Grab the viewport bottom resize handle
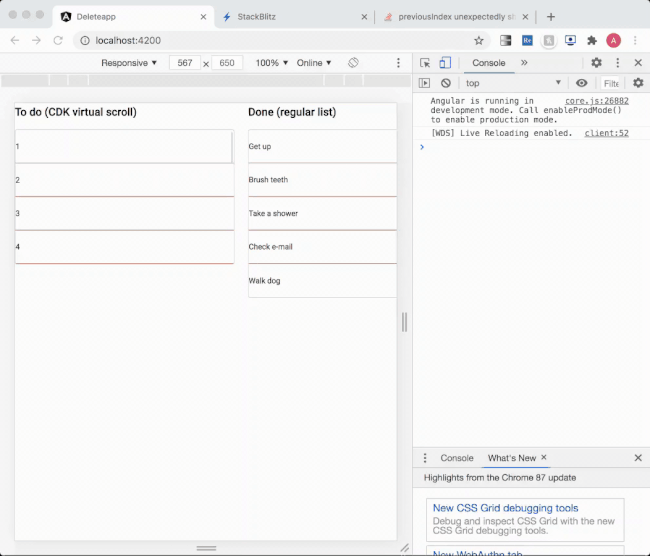Viewport: 650px width, 556px height. point(206,548)
